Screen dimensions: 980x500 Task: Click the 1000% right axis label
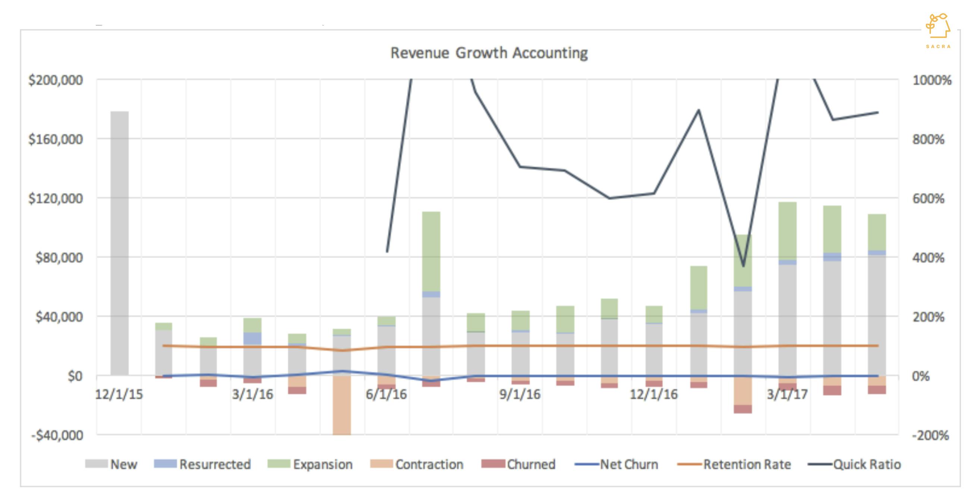tap(932, 80)
